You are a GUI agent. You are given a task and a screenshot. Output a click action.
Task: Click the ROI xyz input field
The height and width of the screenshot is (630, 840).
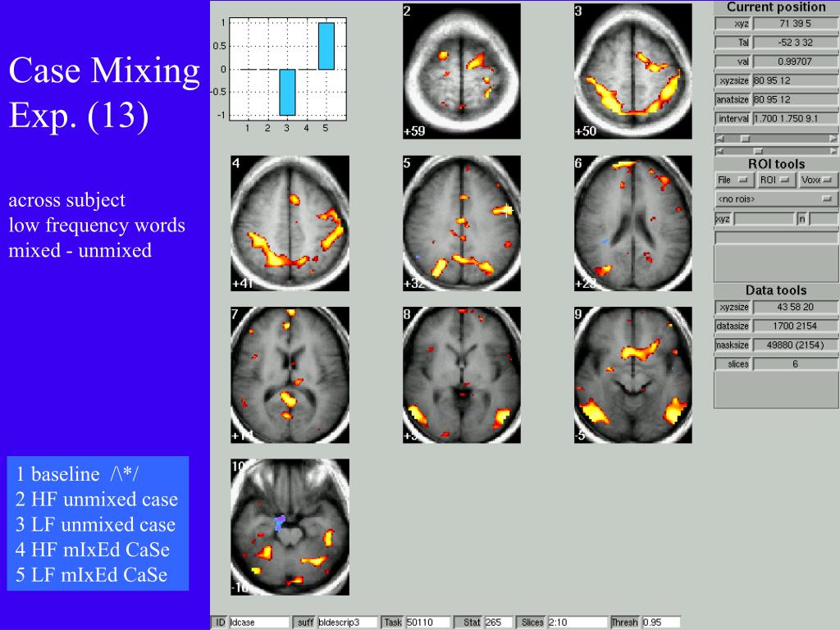(x=764, y=218)
